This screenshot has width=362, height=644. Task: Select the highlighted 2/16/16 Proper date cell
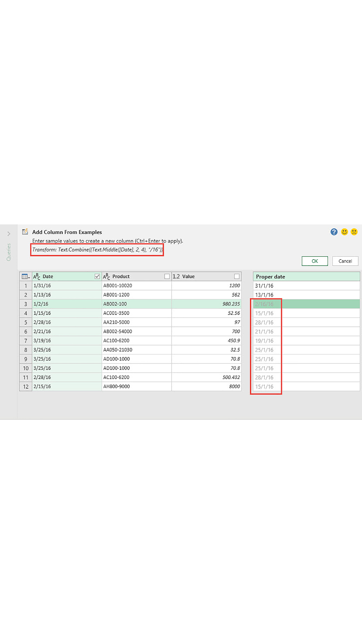[x=306, y=304]
